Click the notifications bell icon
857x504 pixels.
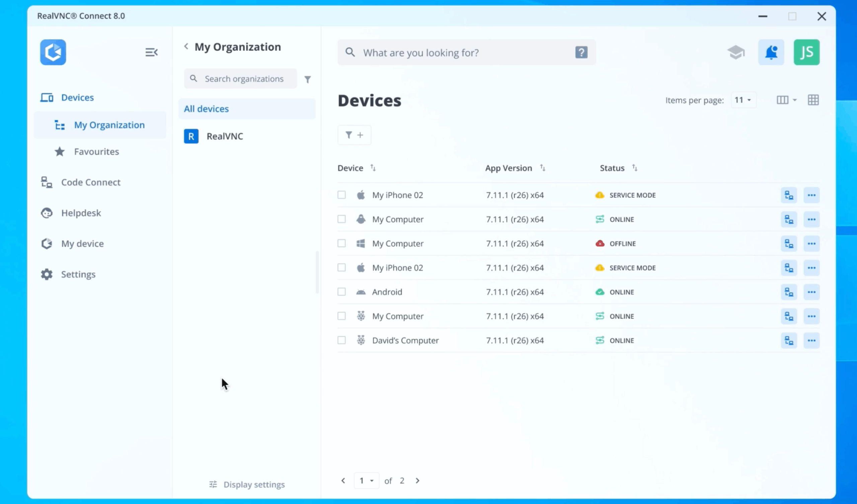(x=771, y=52)
